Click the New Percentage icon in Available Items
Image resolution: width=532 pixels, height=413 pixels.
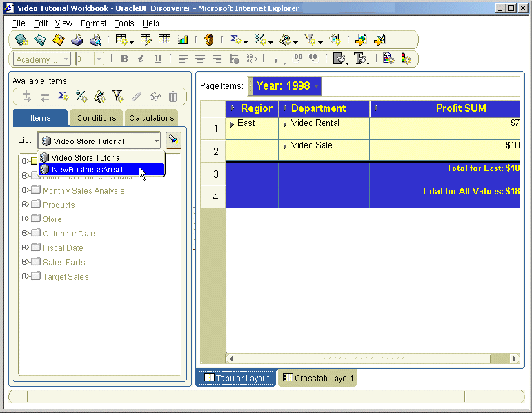coord(81,97)
